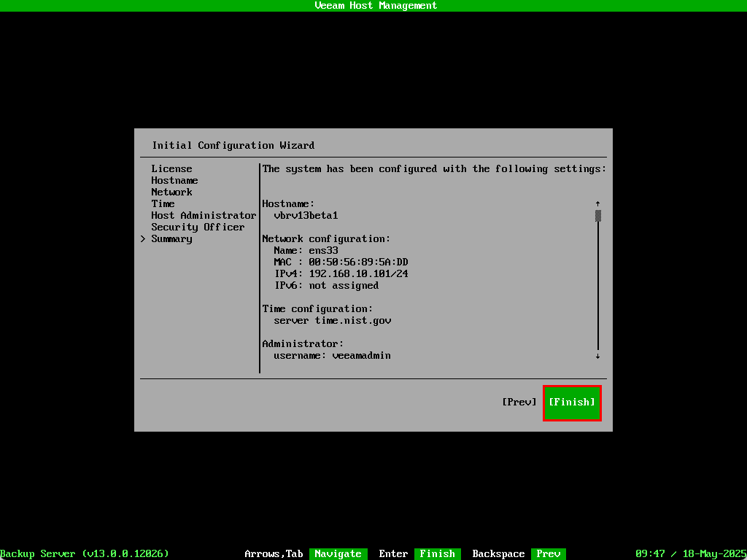This screenshot has height=560, width=747.
Task: Open the Host Administrator step
Action: (x=204, y=215)
